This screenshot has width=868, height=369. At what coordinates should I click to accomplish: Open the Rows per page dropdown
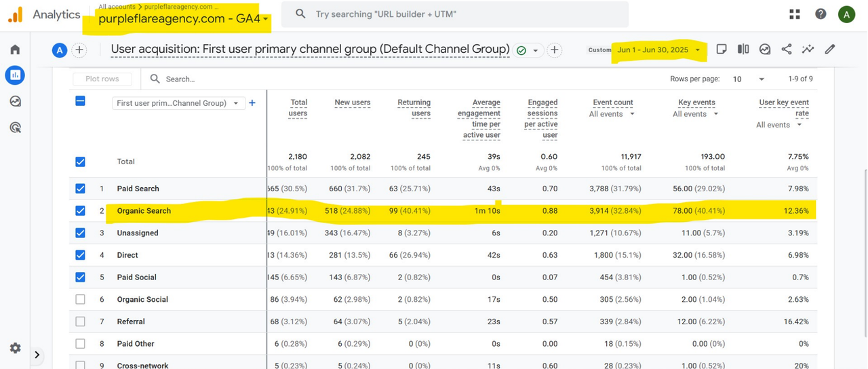pyautogui.click(x=749, y=79)
